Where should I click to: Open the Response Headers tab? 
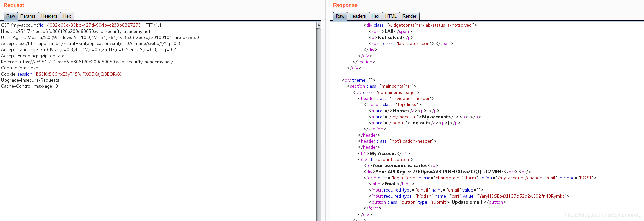(358, 16)
